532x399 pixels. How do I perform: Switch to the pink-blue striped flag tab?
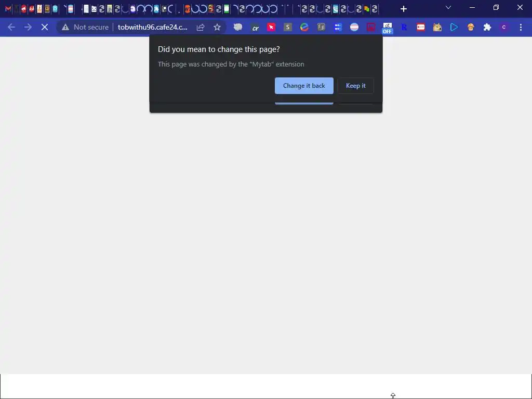click(71, 9)
